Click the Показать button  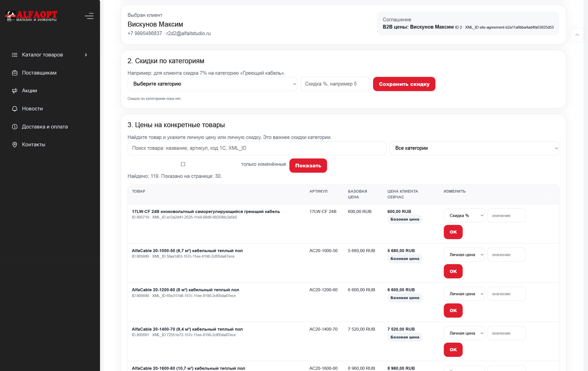click(x=308, y=166)
